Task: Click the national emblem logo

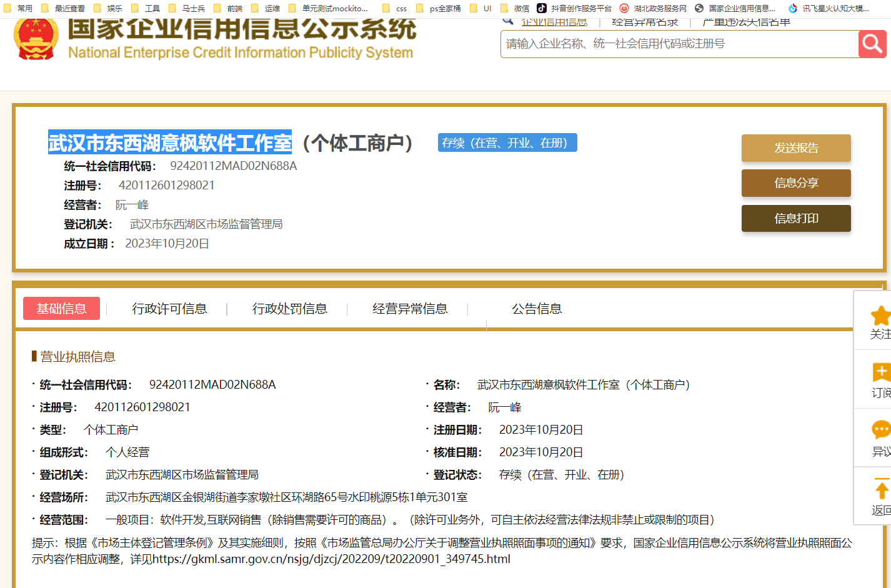Action: click(36, 39)
